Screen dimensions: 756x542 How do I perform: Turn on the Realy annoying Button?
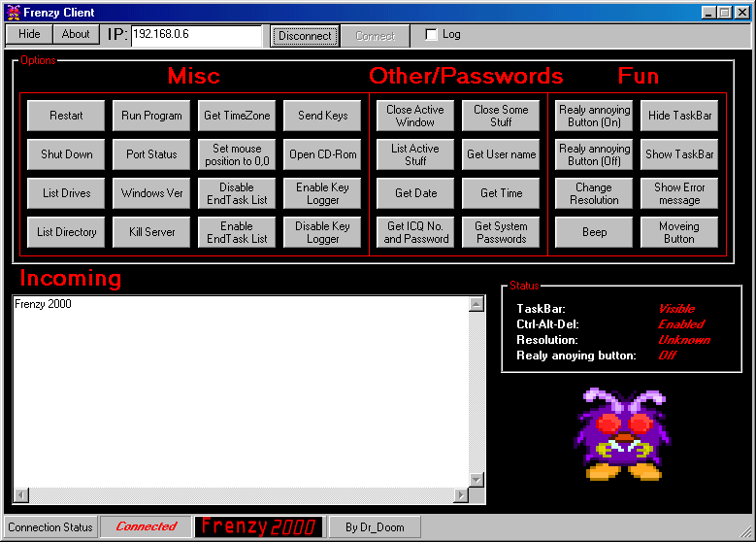tap(594, 116)
